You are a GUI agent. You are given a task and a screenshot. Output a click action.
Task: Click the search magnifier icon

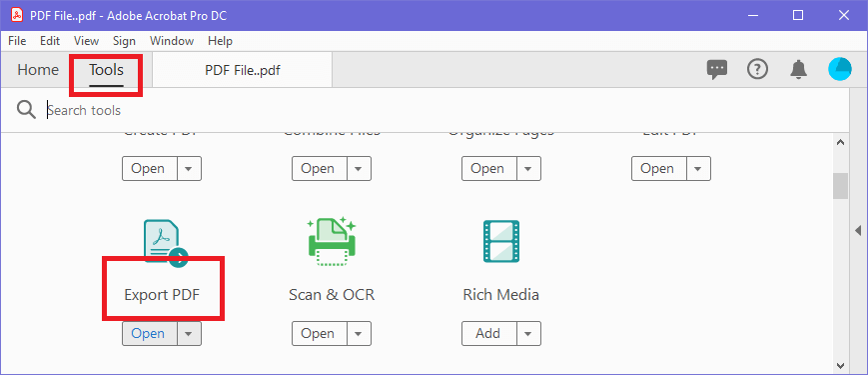[26, 110]
